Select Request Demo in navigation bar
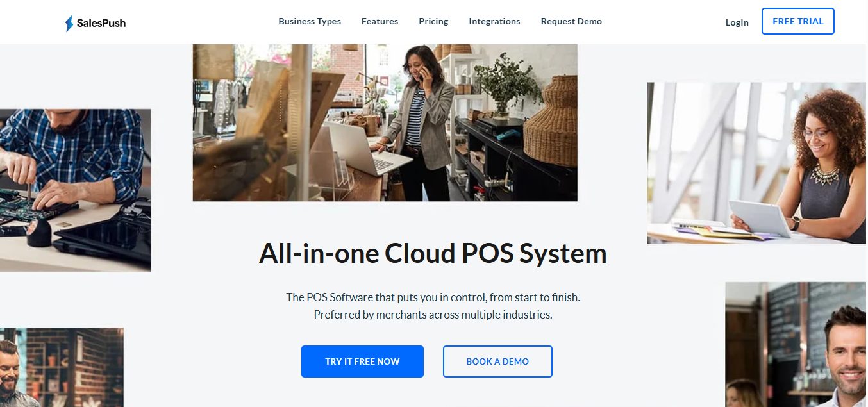Viewport: 868px width, 407px height. (571, 21)
